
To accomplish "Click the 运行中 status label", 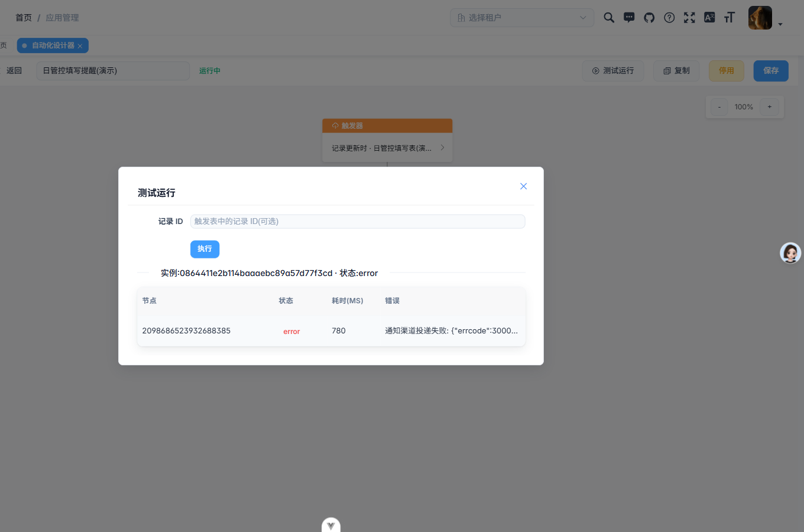I will 210,70.
